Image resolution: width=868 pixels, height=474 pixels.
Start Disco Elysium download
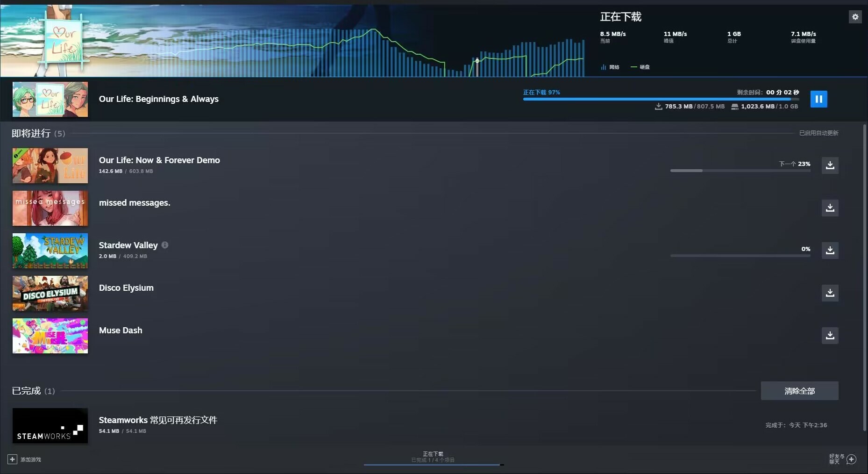pos(830,293)
